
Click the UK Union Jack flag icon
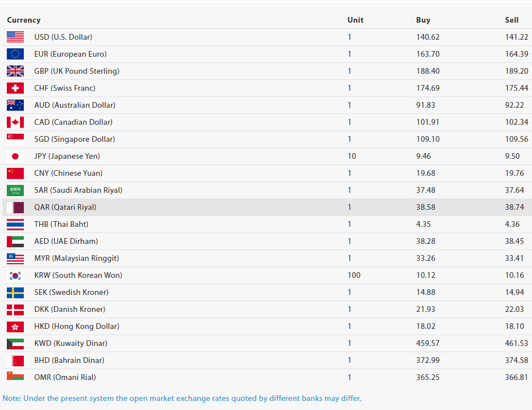[15, 71]
